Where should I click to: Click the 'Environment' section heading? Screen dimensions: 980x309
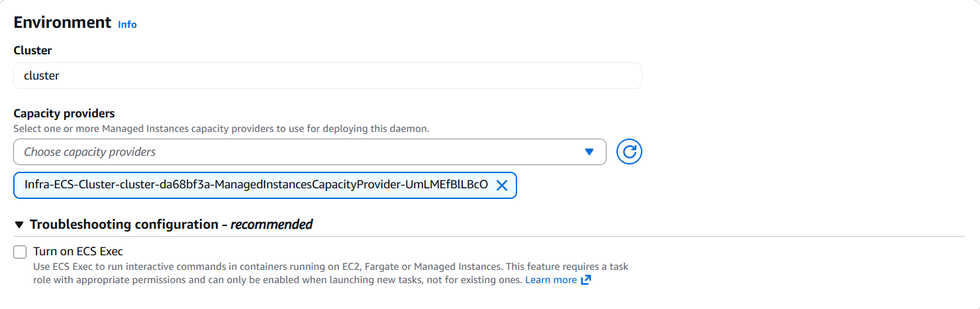[x=62, y=22]
